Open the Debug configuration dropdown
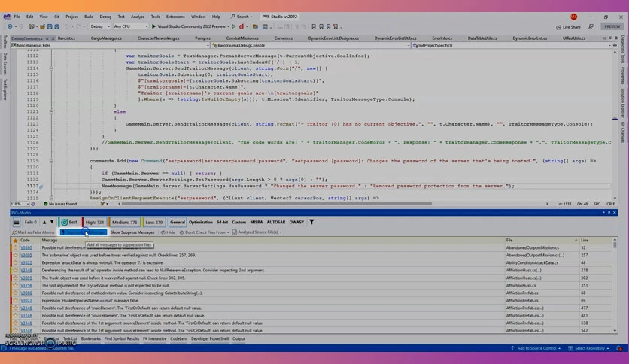The width and height of the screenshot is (629, 364). 100,26
